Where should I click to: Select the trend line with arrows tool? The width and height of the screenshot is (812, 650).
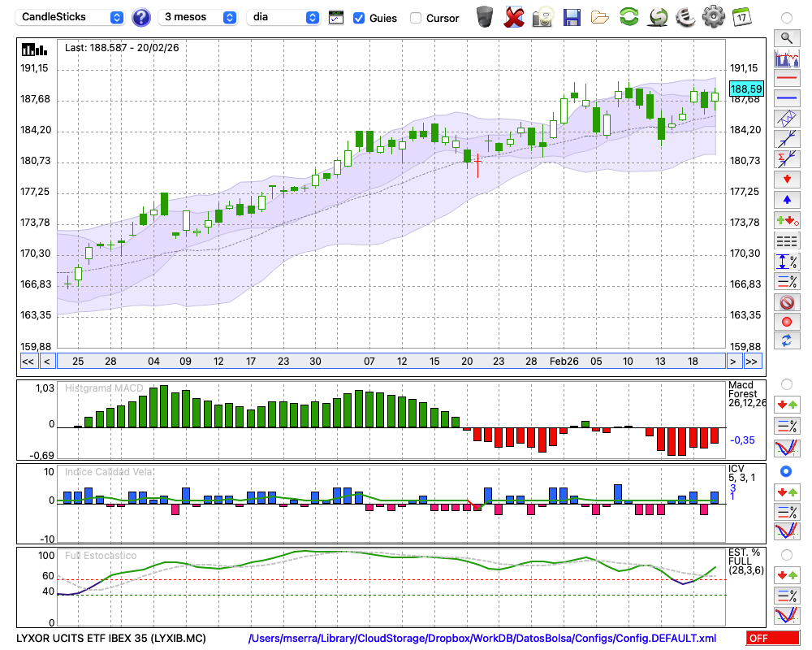[787, 139]
